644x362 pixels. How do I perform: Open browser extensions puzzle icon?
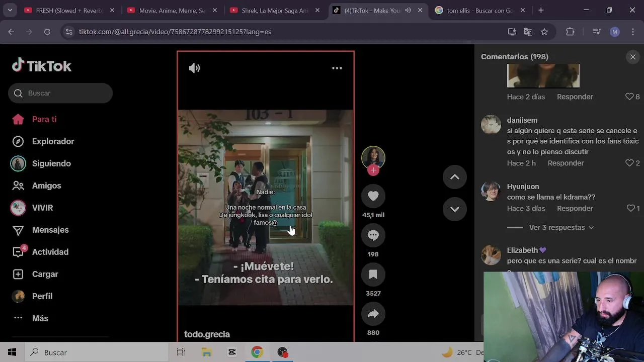[570, 32]
